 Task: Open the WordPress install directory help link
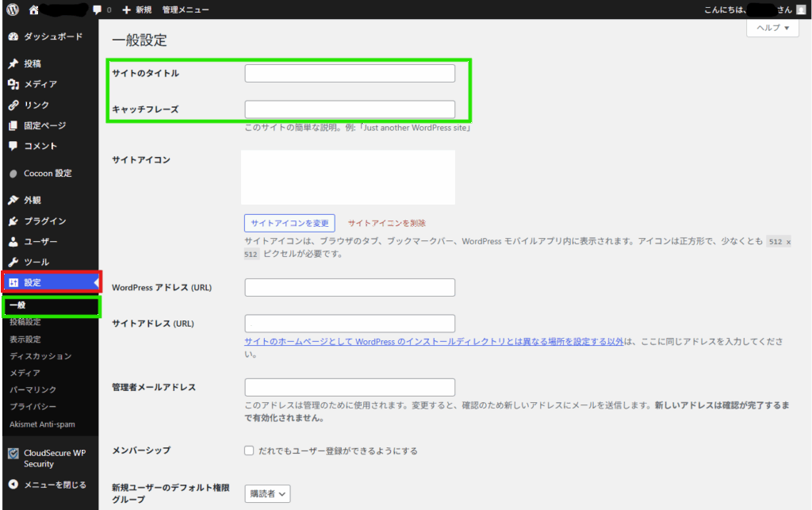tap(434, 342)
